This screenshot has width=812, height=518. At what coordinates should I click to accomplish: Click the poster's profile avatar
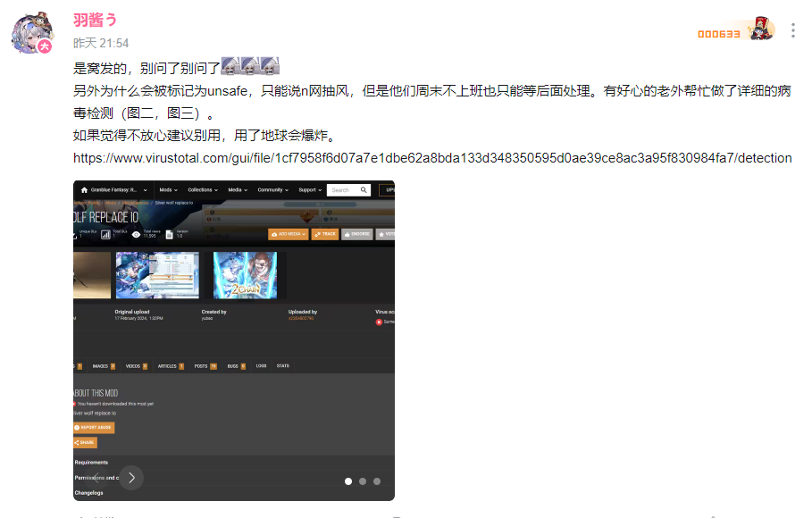(x=32, y=33)
